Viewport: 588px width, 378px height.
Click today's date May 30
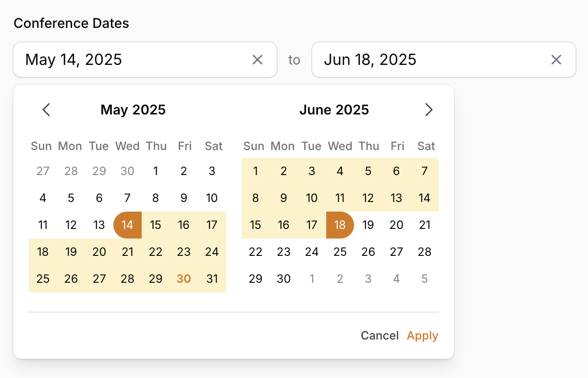(x=184, y=278)
